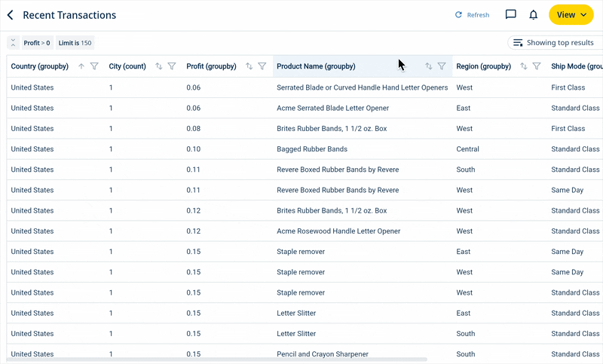Viewport: 603px width, 364px height.
Task: Click the City (count) column header
Action: [x=127, y=66]
